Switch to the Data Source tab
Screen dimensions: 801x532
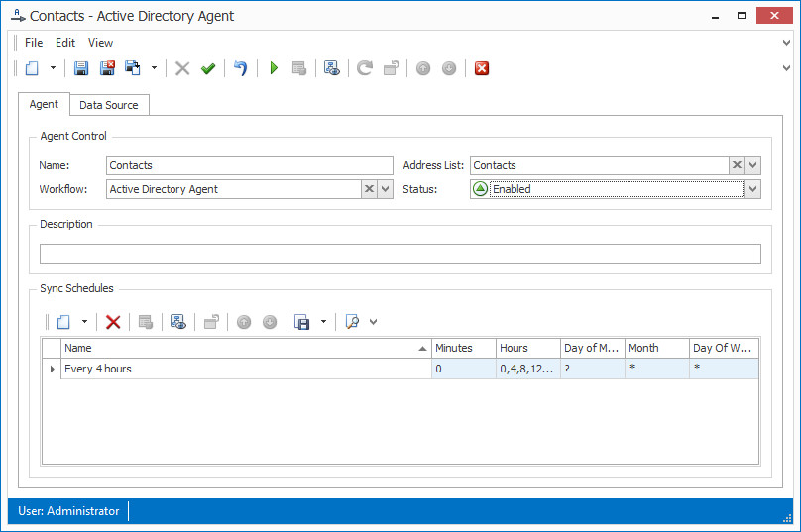pyautogui.click(x=109, y=105)
